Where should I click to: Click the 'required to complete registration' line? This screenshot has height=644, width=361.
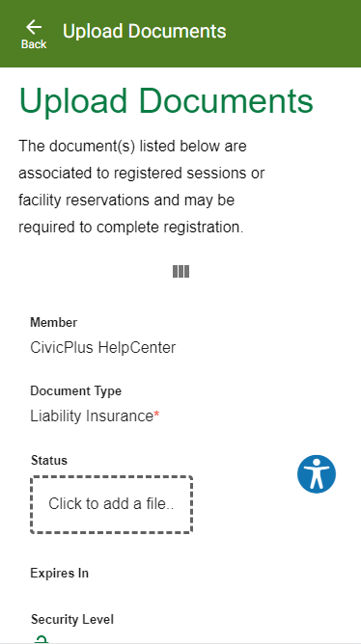click(131, 228)
